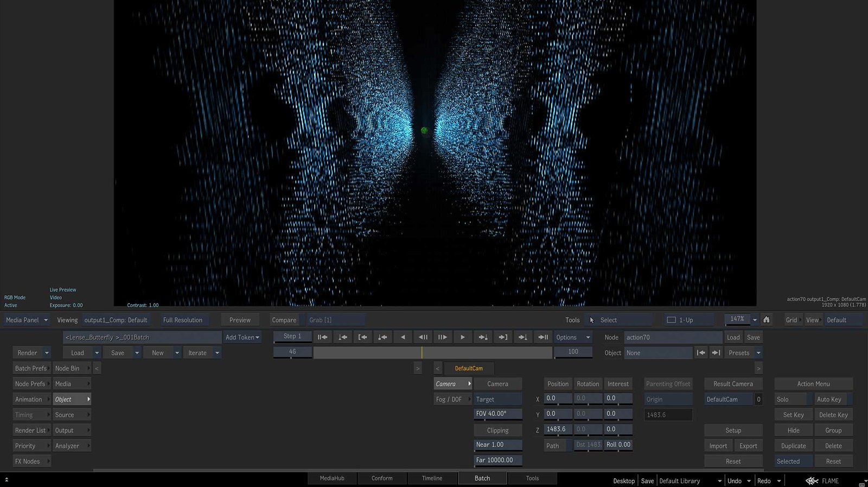Click the timeline scrub bar at playhead
This screenshot has height=487, width=868.
(x=422, y=352)
